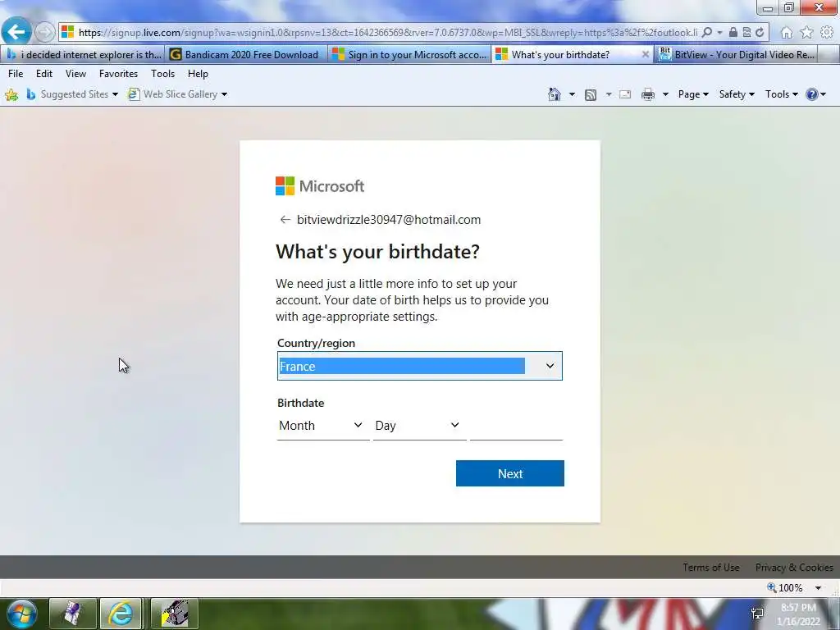Click the 100% zoom level text
Screen dimensions: 840x630
click(790, 588)
